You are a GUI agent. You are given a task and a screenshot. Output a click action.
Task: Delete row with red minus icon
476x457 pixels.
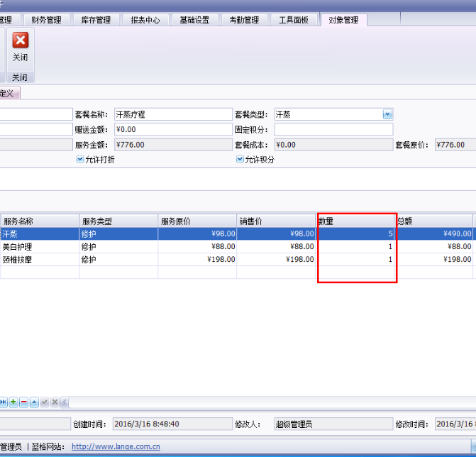click(23, 402)
